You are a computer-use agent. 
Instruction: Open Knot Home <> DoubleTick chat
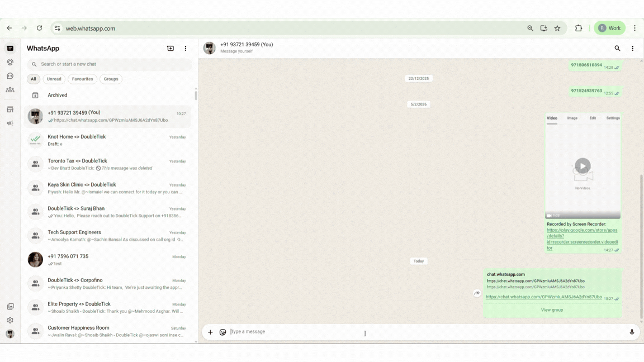(106, 140)
